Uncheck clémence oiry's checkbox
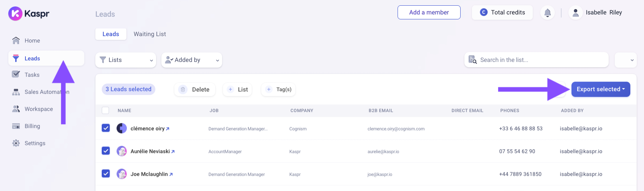 pyautogui.click(x=106, y=128)
